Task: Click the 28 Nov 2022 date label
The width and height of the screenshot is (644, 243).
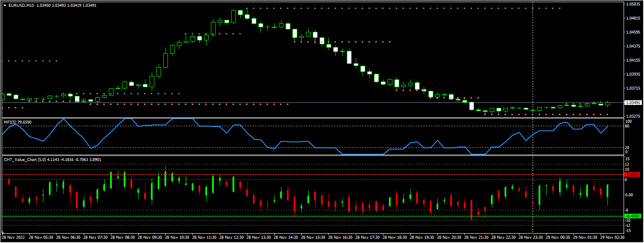Action: pyautogui.click(x=14, y=237)
